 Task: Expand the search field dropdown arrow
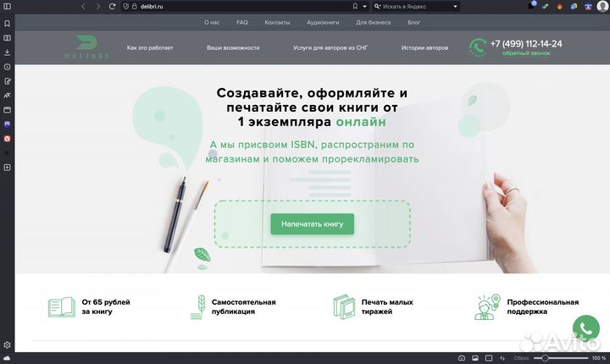[455, 6]
